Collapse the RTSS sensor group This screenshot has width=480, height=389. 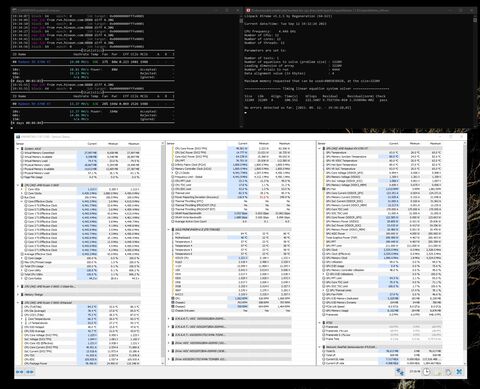[x=320, y=323]
